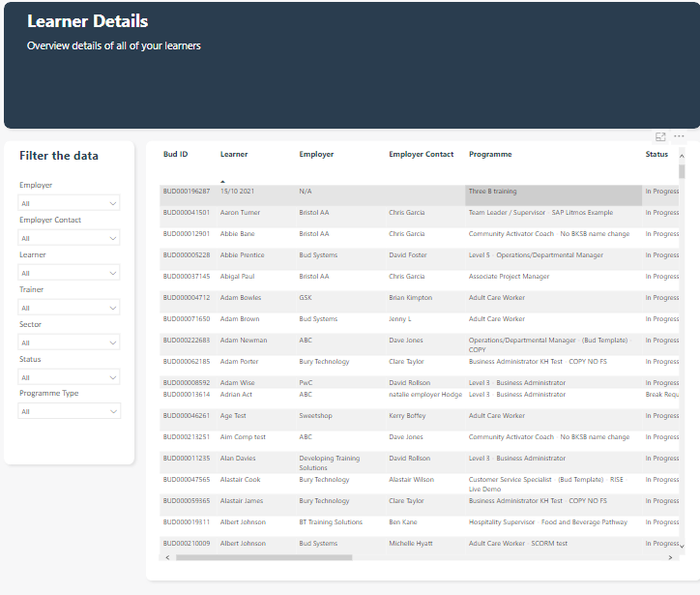Screen dimensions: 700x595
Task: Click the GSK employer cell
Action: pos(306,298)
